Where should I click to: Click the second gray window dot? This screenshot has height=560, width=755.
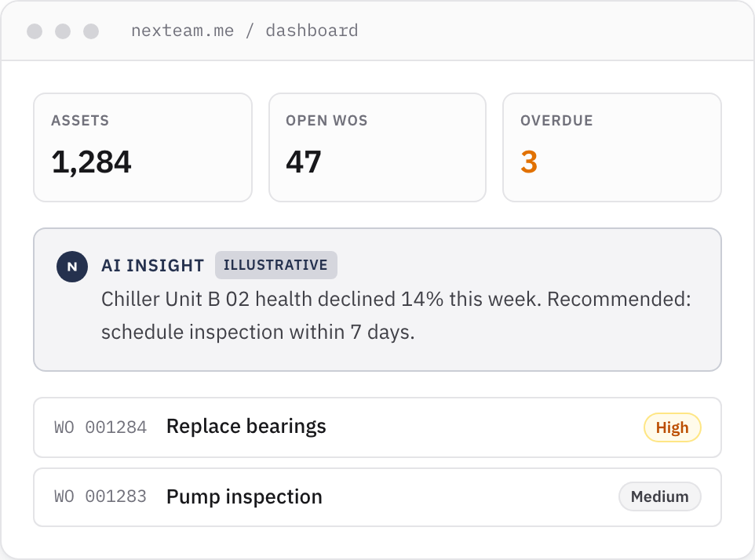(x=63, y=31)
